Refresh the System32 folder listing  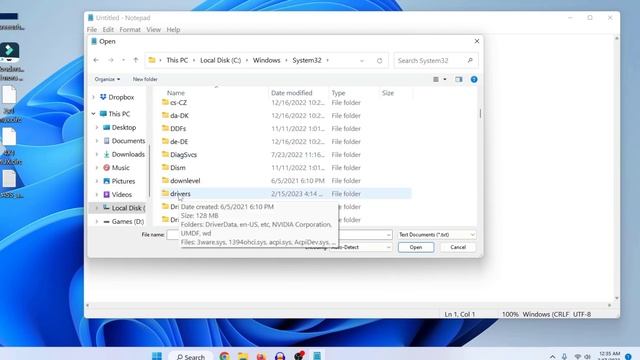click(x=380, y=60)
